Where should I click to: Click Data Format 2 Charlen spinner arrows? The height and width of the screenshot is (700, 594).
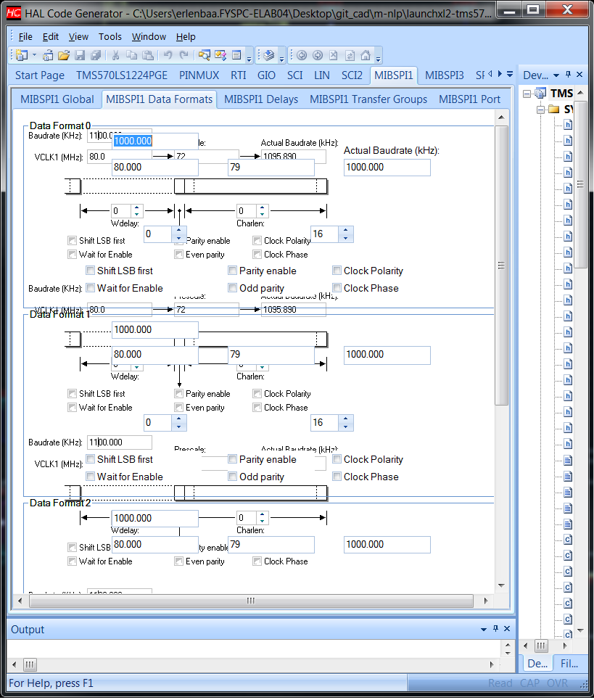262,518
